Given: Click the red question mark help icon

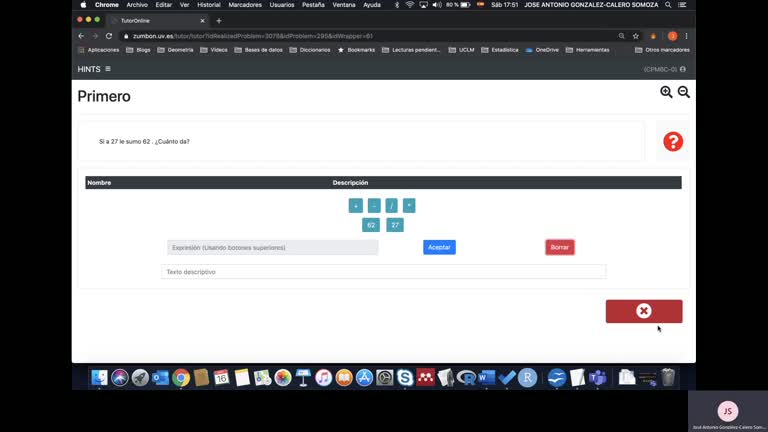Looking at the screenshot, I should pyautogui.click(x=673, y=142).
